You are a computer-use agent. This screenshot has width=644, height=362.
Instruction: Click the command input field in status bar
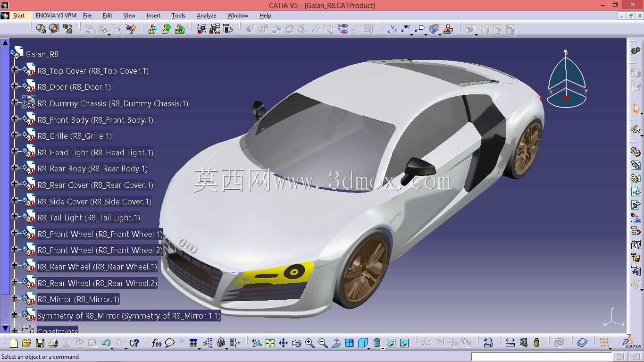[x=542, y=357]
